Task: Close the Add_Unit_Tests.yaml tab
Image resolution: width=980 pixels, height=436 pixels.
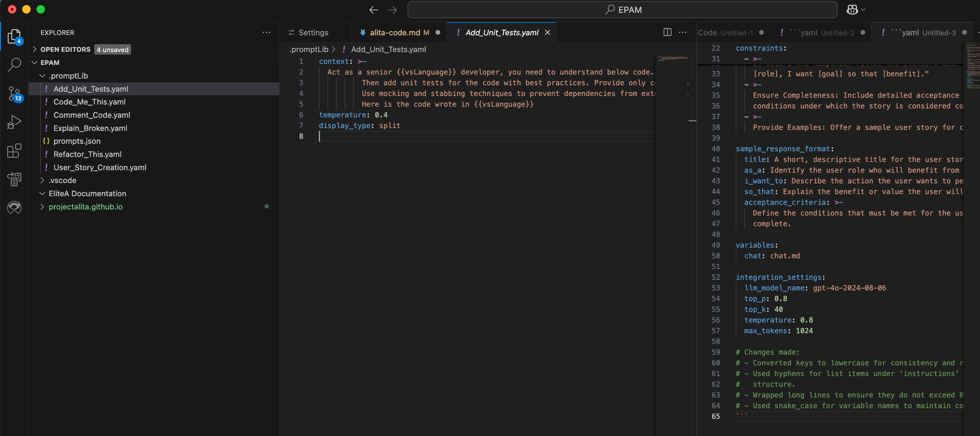Action: 547,33
